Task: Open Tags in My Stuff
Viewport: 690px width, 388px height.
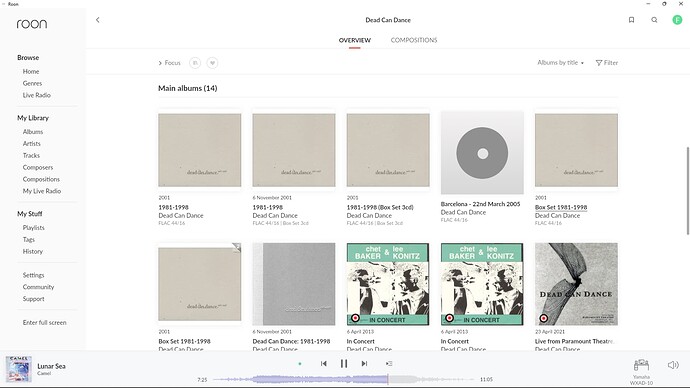Action: pos(29,239)
